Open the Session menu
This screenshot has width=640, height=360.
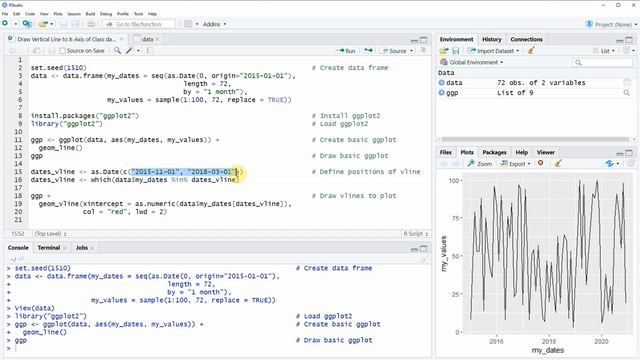point(74,13)
